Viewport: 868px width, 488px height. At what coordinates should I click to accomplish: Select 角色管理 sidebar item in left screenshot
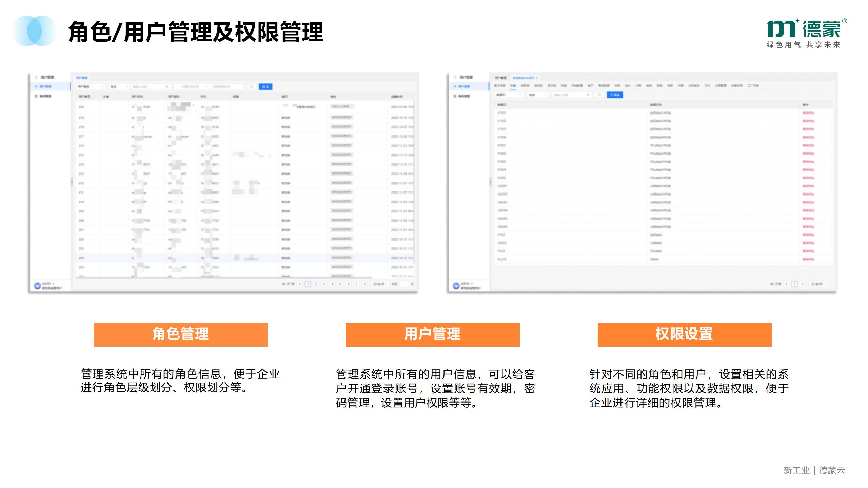[x=50, y=96]
